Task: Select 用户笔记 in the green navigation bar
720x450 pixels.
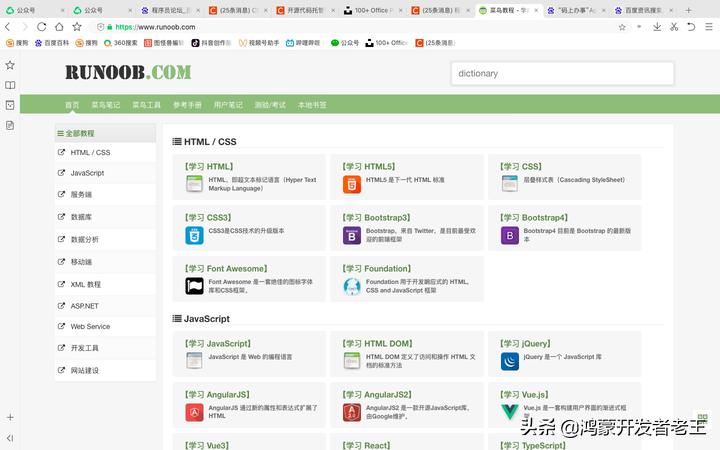Action: (228, 105)
